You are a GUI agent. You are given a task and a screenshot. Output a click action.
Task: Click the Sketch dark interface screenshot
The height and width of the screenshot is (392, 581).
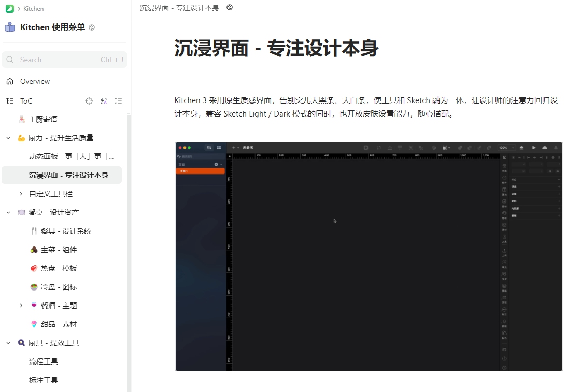(369, 256)
